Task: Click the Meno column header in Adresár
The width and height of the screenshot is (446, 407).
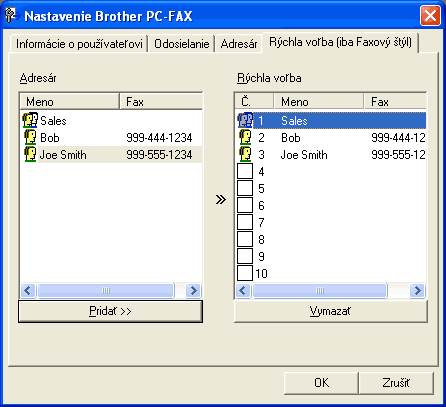Action: pyautogui.click(x=69, y=101)
